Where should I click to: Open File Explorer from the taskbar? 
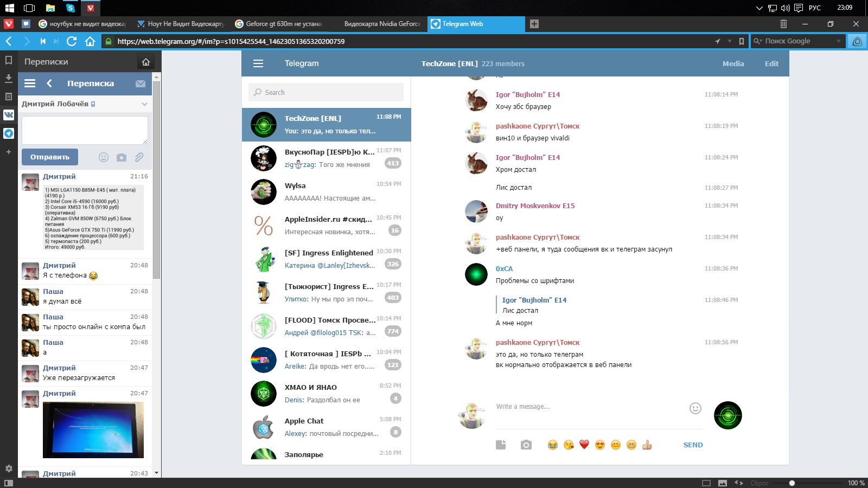pyautogui.click(x=50, y=8)
